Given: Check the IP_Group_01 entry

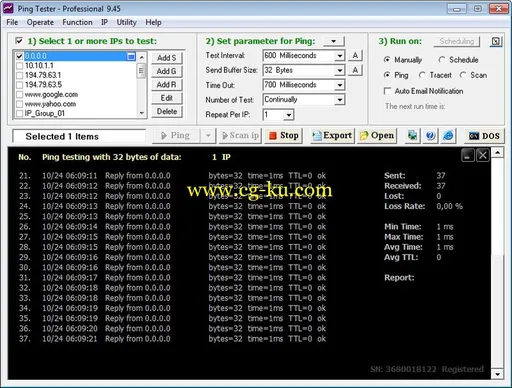Looking at the screenshot, I should click(x=20, y=114).
